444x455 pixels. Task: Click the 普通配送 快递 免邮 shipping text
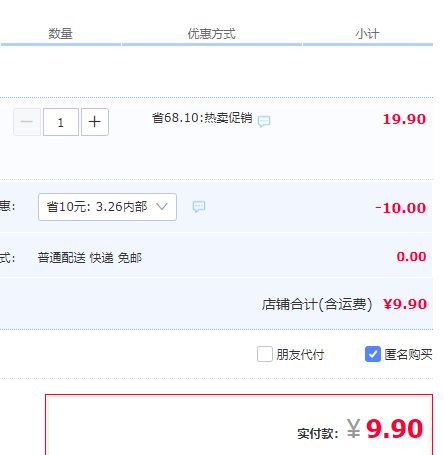90,258
